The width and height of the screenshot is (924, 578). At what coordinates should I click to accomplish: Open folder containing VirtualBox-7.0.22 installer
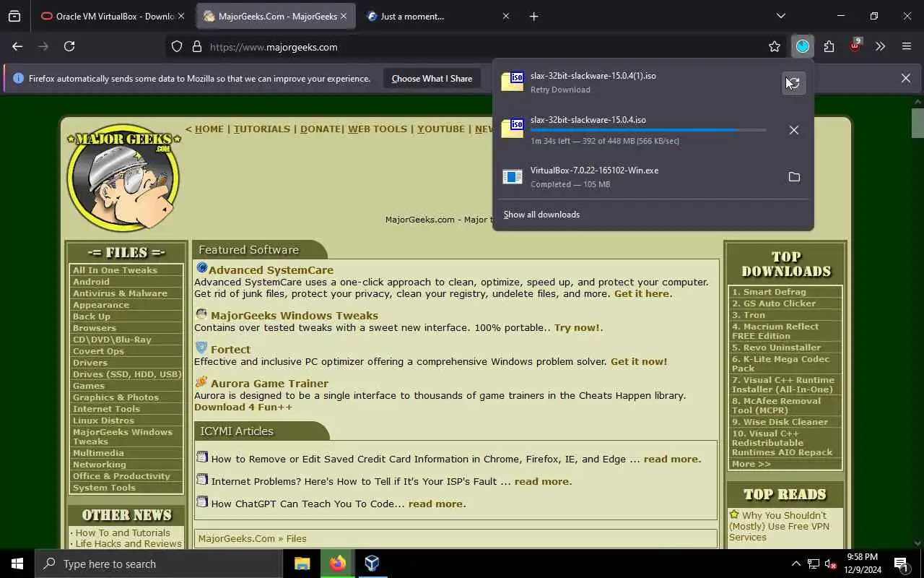coord(793,177)
